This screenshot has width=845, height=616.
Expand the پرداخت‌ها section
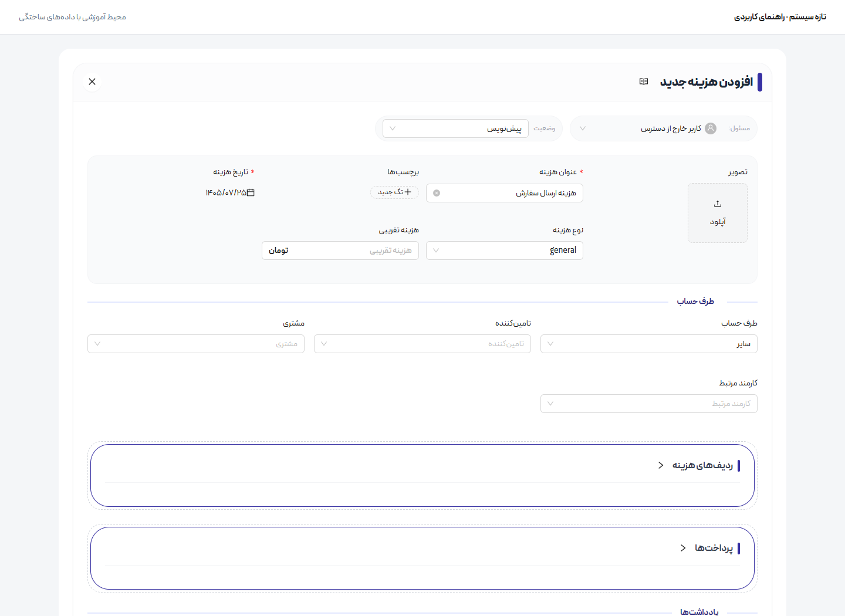(x=683, y=548)
